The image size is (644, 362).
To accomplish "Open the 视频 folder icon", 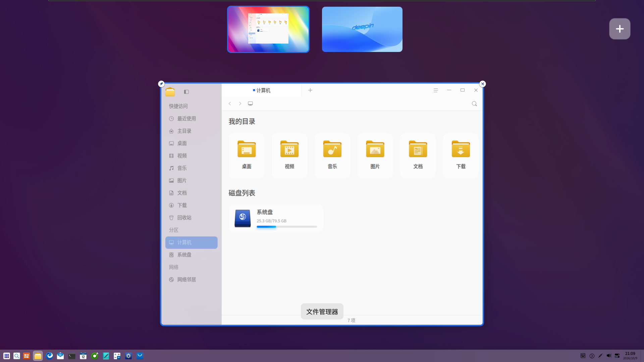I will (x=289, y=149).
